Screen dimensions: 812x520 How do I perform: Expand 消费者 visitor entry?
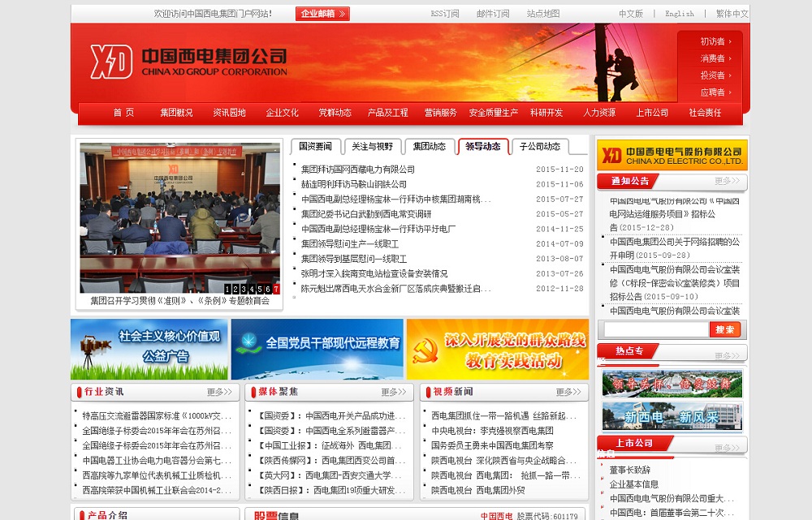715,58
